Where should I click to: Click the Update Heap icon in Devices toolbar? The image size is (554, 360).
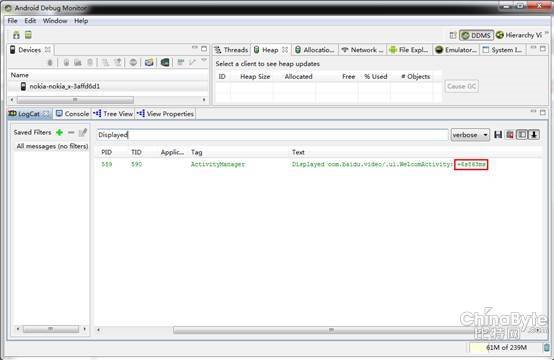[x=66, y=63]
